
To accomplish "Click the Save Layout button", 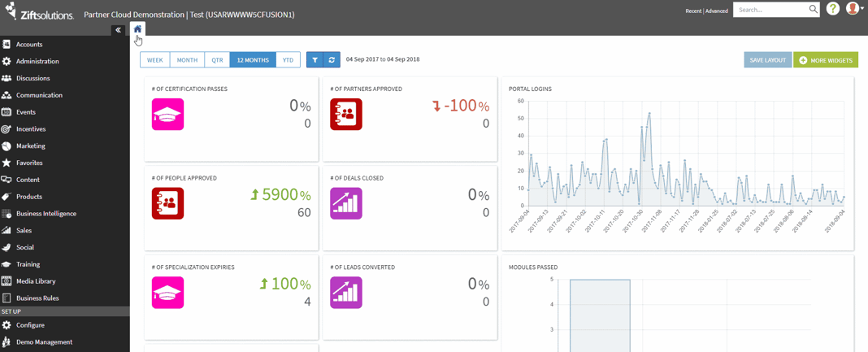I will 767,60.
